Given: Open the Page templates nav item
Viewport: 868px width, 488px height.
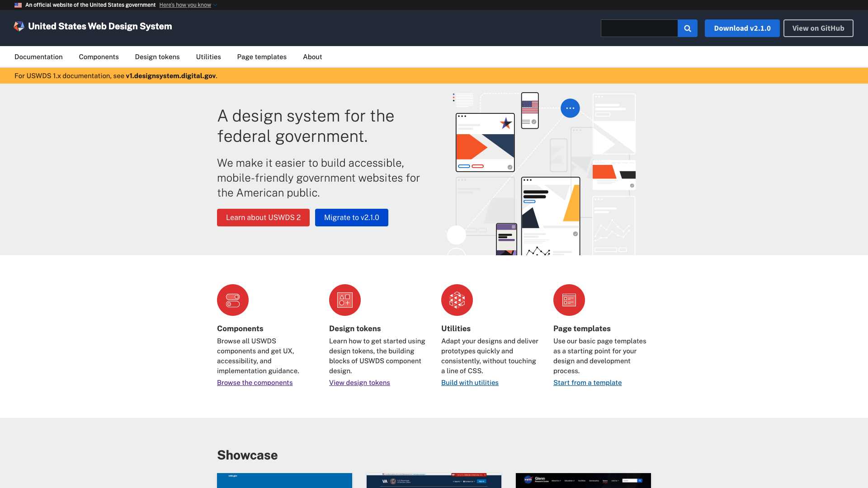Looking at the screenshot, I should tap(262, 57).
